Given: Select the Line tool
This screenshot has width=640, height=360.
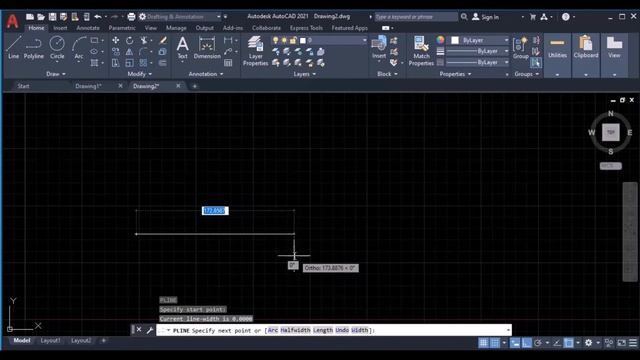Looking at the screenshot, I should [x=13, y=47].
